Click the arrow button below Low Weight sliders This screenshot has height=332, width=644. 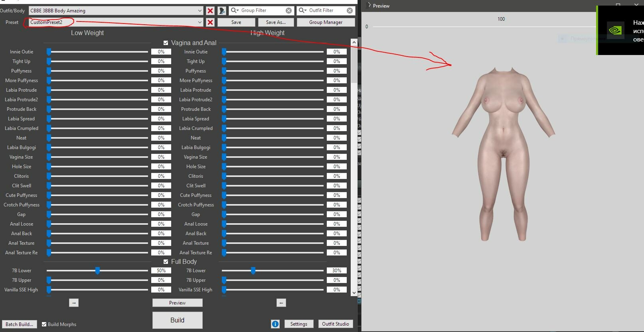(x=74, y=303)
